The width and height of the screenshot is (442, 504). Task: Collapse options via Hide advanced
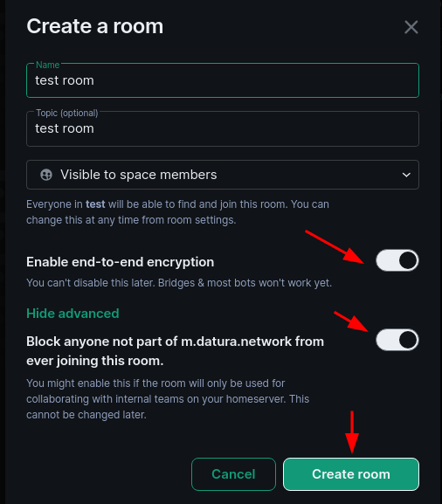point(73,314)
